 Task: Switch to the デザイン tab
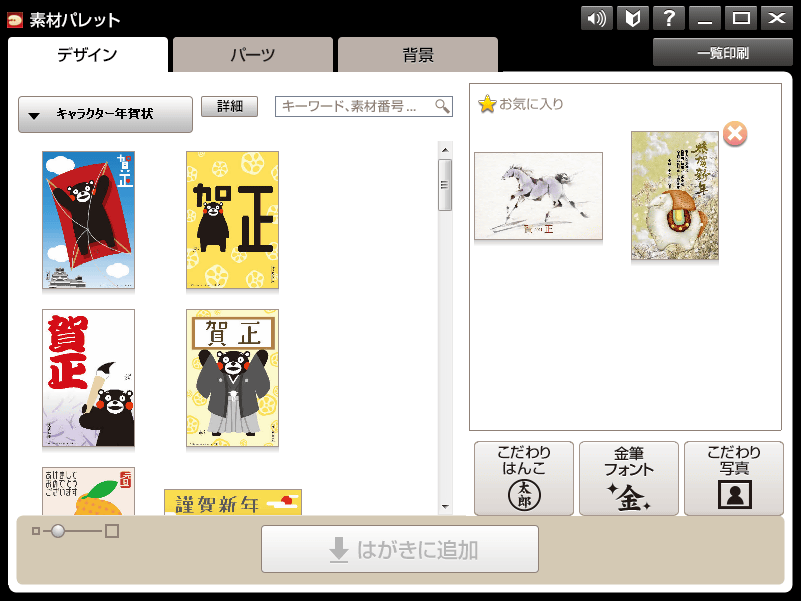87,54
